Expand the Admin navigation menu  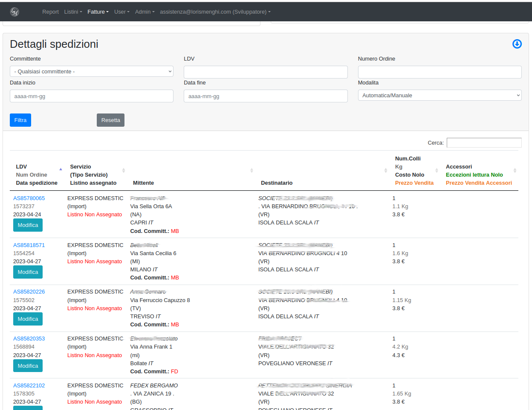tap(145, 12)
